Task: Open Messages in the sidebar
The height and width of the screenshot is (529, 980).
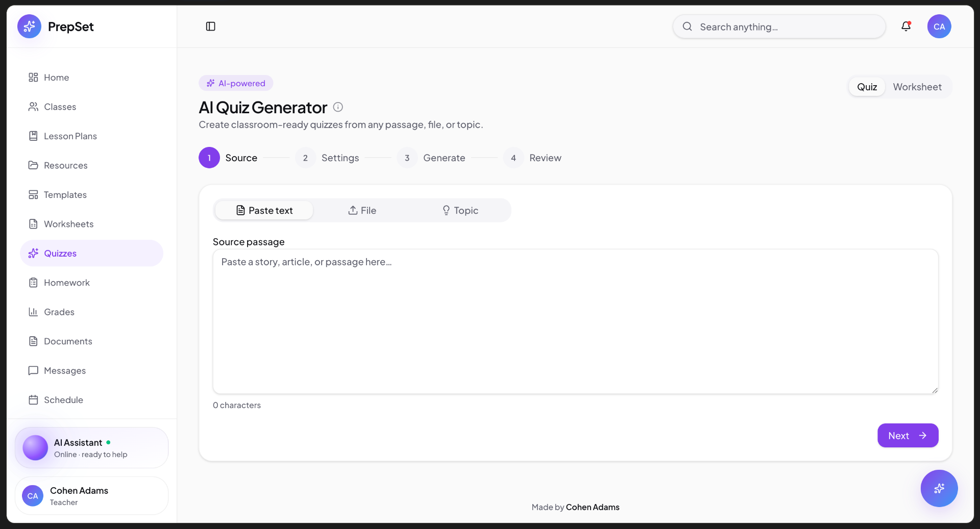Action: tap(91, 371)
